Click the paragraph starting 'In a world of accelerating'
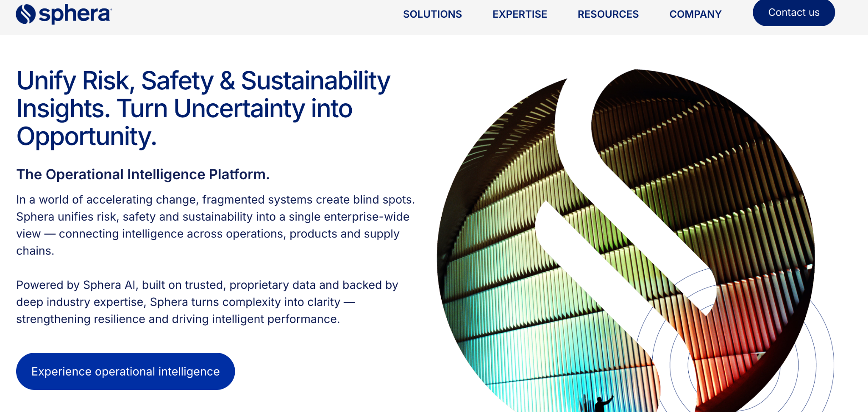Screen dimensions: 868x412 215,225
